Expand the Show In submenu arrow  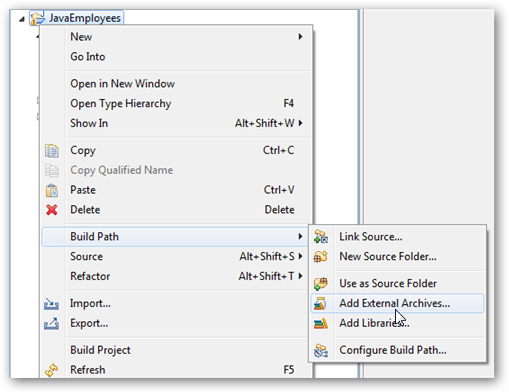click(300, 123)
